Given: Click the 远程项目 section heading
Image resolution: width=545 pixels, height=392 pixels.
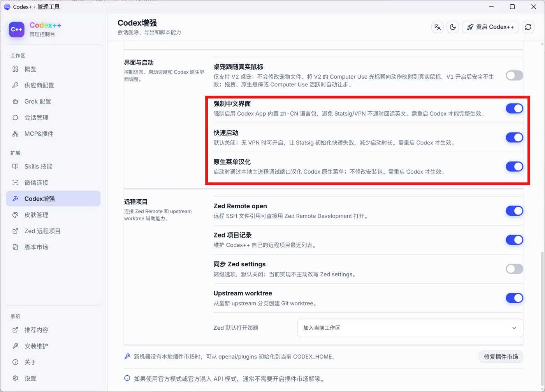Looking at the screenshot, I should pyautogui.click(x=136, y=202).
